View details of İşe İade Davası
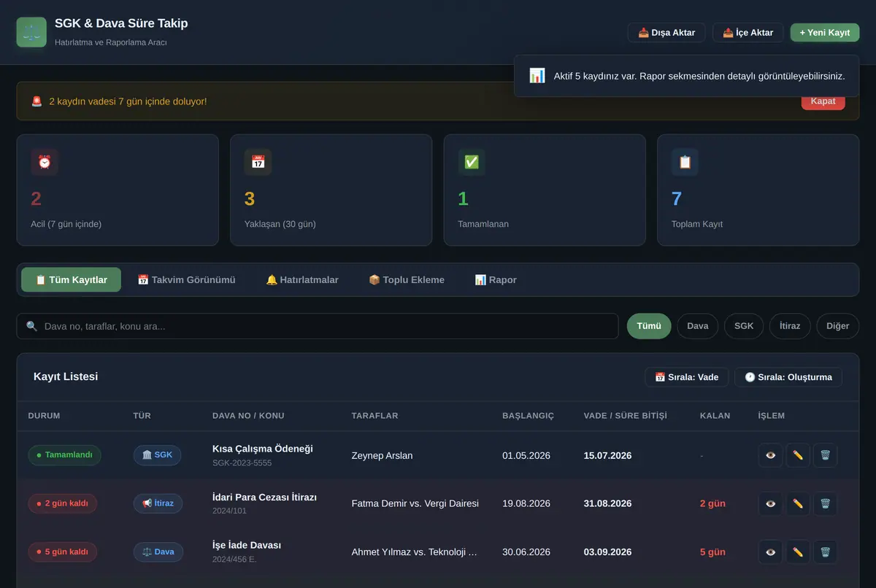The image size is (876, 588). [x=771, y=552]
